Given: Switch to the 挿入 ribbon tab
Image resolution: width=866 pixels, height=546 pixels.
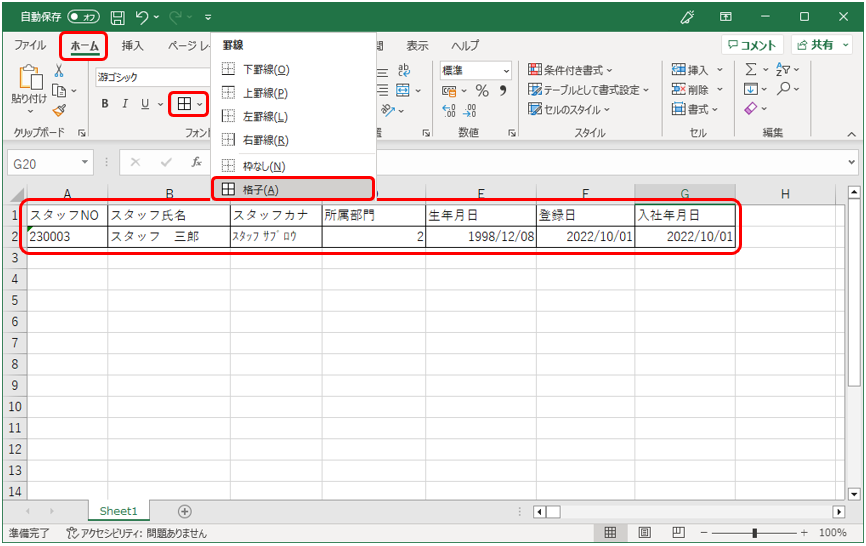Looking at the screenshot, I should [x=133, y=45].
